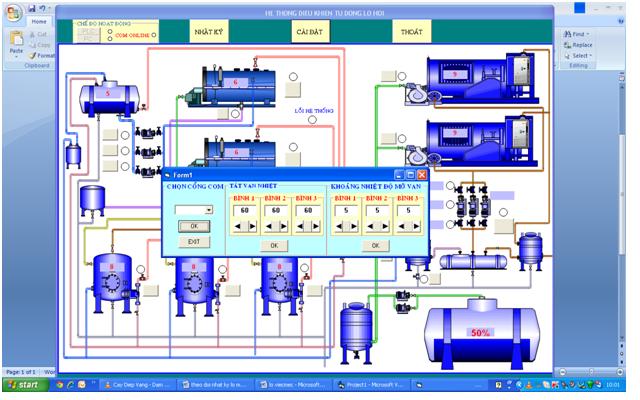The image size is (640, 400).
Task: Click the EXIT button in Form1
Action: pos(194,241)
